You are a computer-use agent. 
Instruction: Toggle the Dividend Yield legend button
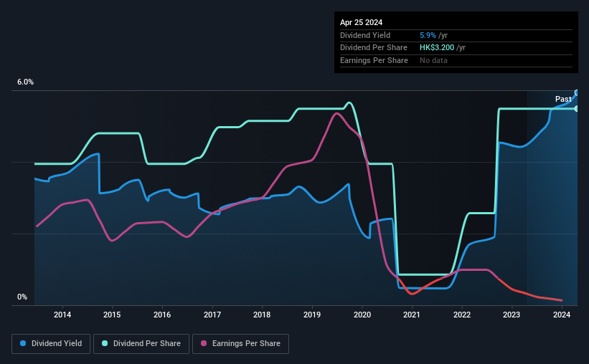coord(51,344)
